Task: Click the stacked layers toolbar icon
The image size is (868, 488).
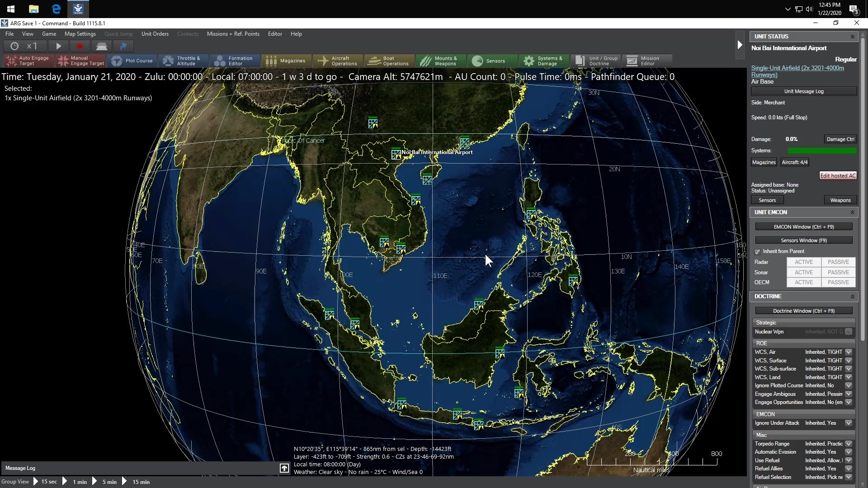Action: (102, 46)
